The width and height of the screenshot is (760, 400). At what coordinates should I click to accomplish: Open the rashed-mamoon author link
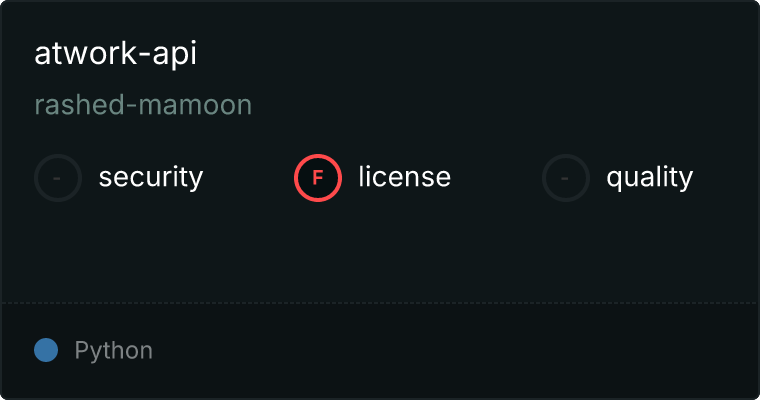point(143,105)
